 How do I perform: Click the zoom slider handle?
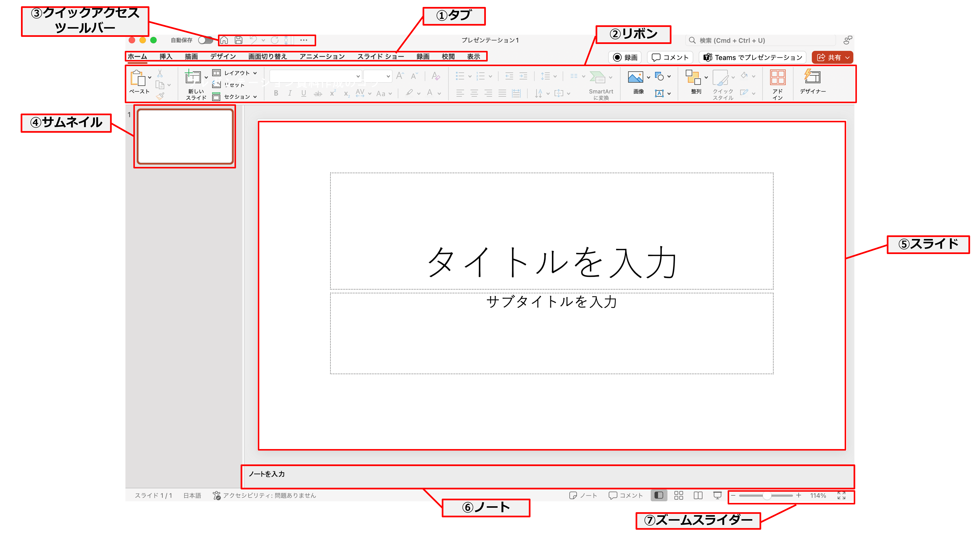tap(767, 495)
